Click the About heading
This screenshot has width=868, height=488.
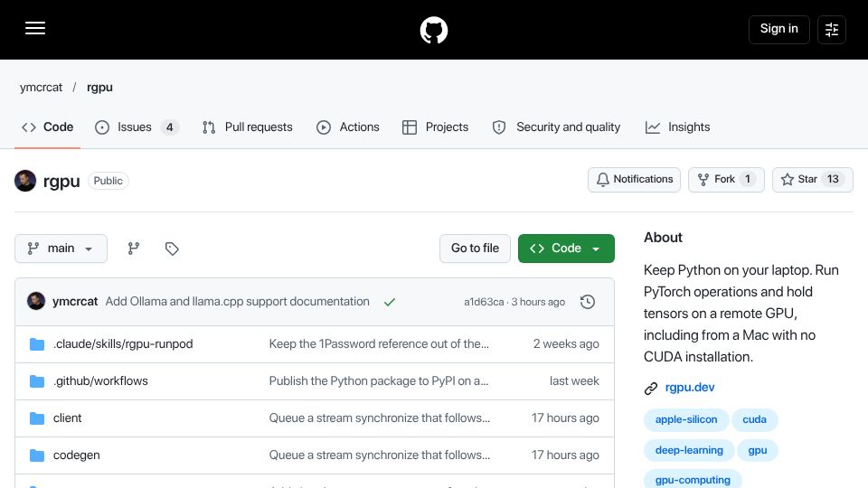[663, 238]
